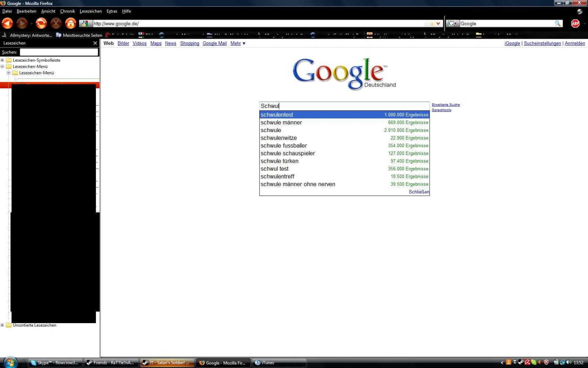Close suggestions with the Schließen link
588x368 pixels.
(x=419, y=192)
